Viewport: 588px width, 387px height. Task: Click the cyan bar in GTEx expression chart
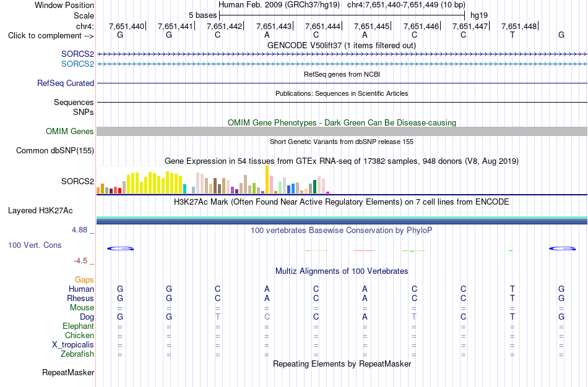184,189
